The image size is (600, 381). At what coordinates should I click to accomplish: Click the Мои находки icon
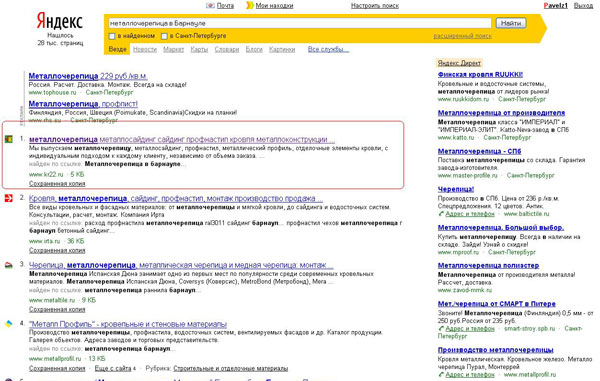click(x=249, y=5)
